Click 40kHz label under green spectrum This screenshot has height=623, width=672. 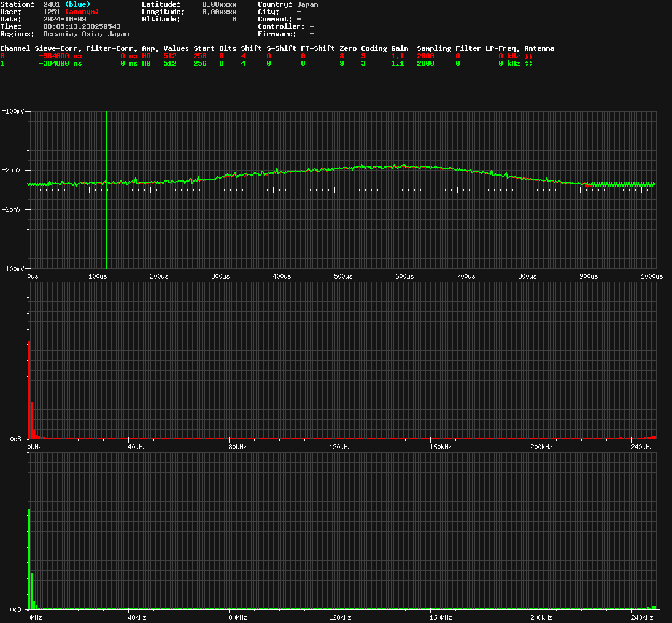click(137, 617)
